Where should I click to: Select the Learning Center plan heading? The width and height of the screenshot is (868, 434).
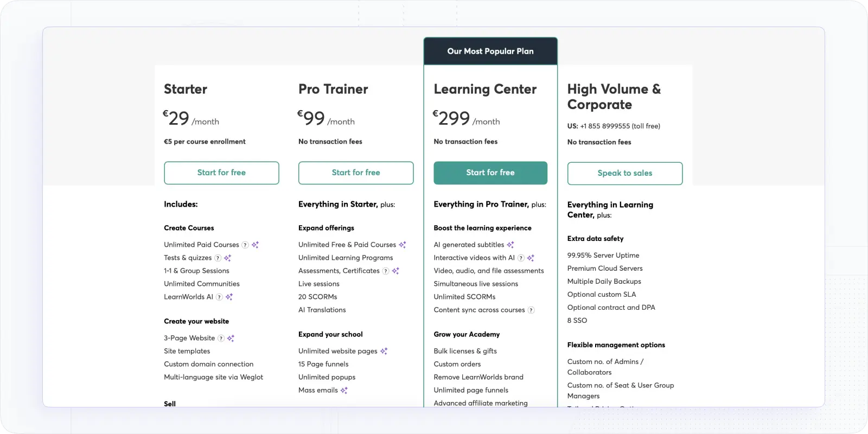point(484,88)
